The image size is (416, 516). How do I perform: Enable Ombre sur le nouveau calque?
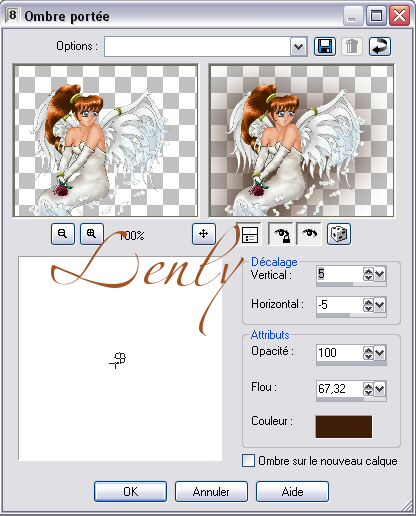click(248, 461)
